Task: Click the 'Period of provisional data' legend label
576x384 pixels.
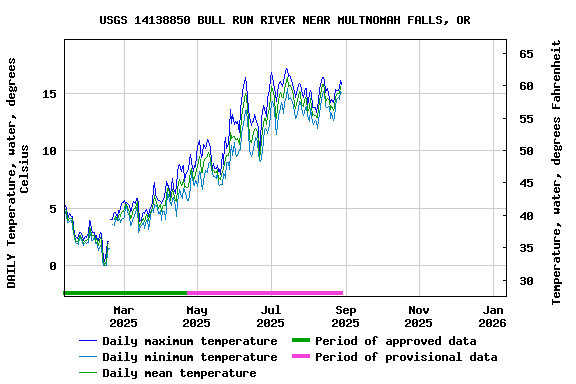Action: tap(406, 357)
